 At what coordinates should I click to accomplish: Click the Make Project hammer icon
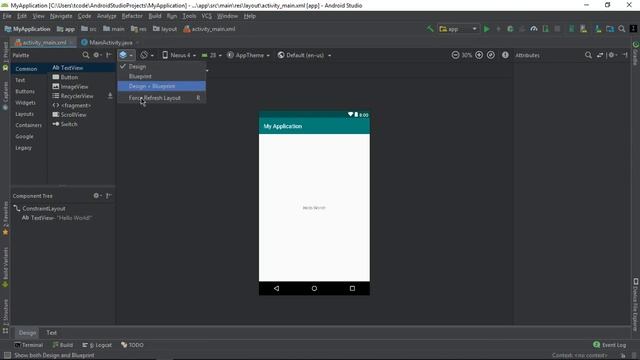pyautogui.click(x=430, y=29)
